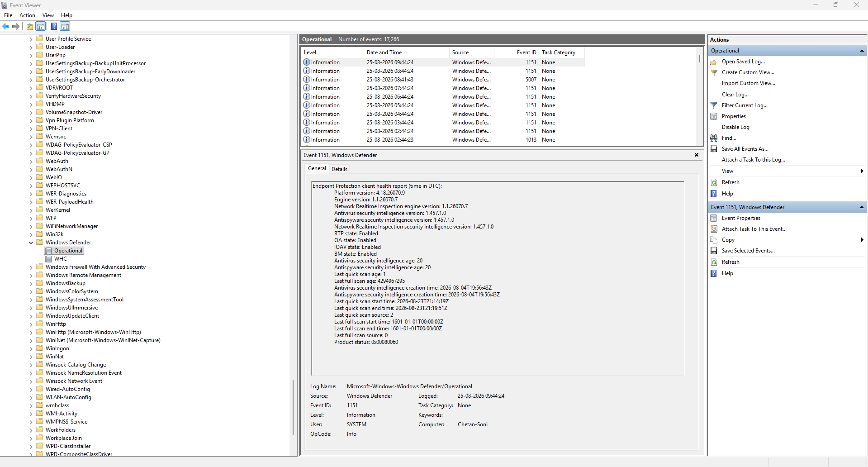The width and height of the screenshot is (868, 467).
Task: Click Attach a Task To this Log
Action: [x=754, y=160]
